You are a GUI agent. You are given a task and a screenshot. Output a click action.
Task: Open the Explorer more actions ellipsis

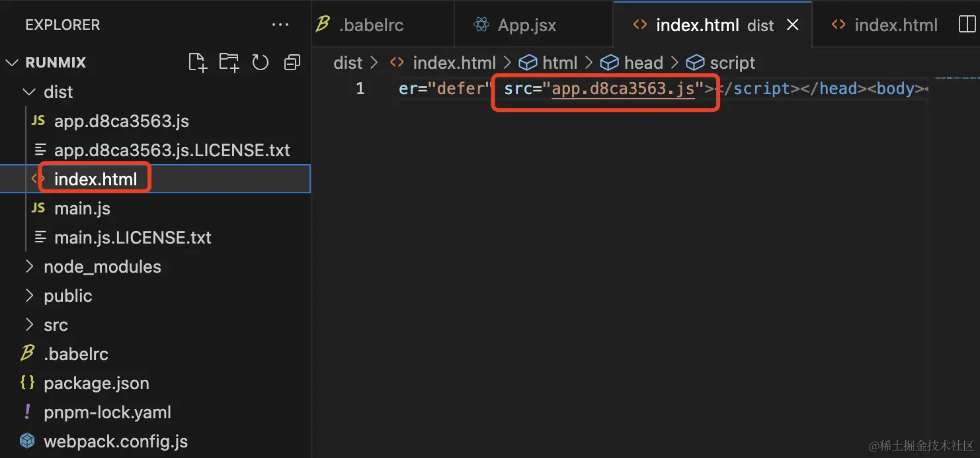click(x=280, y=25)
